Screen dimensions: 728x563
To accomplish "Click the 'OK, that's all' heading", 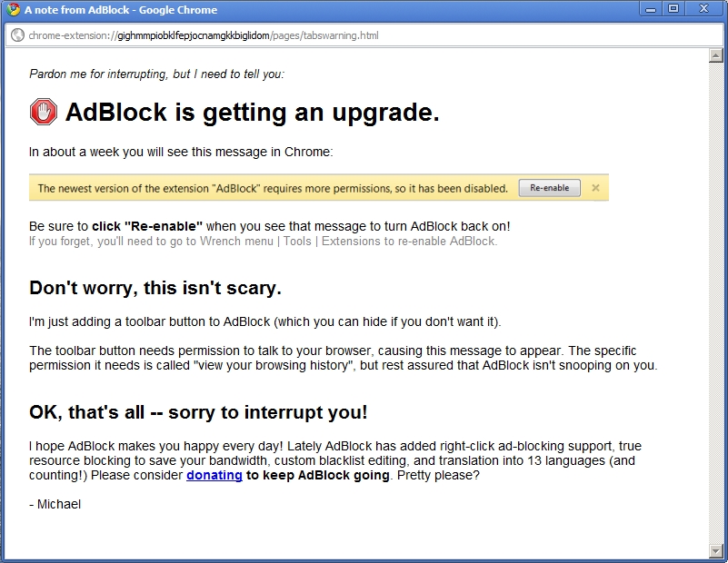I will [198, 411].
